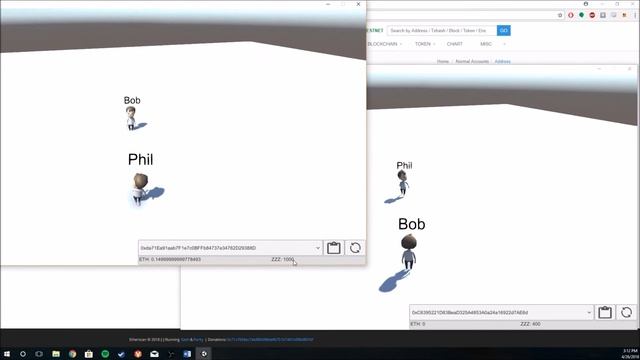Click the clock in the system tray
The image size is (640, 360).
click(x=631, y=354)
